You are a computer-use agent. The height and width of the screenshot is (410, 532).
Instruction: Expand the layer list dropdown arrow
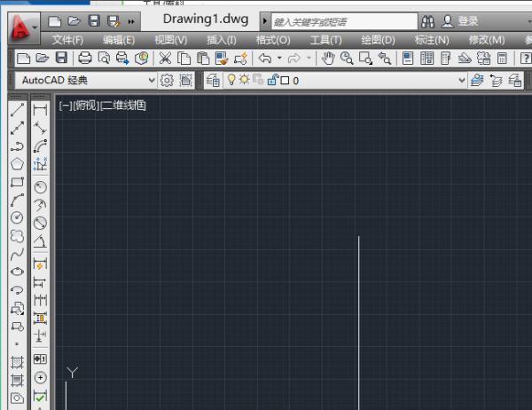click(x=461, y=81)
